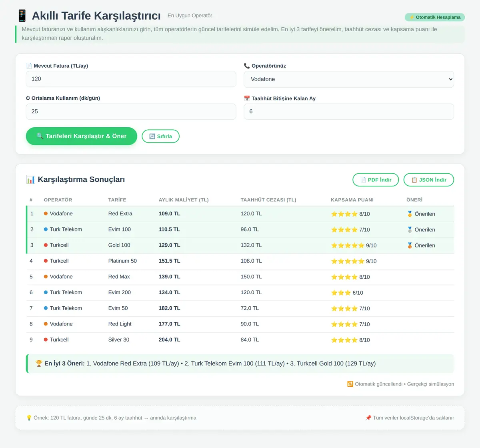This screenshot has width=480, height=448.
Task: Click the KAPSAMA PUANI column header
Action: [x=352, y=200]
